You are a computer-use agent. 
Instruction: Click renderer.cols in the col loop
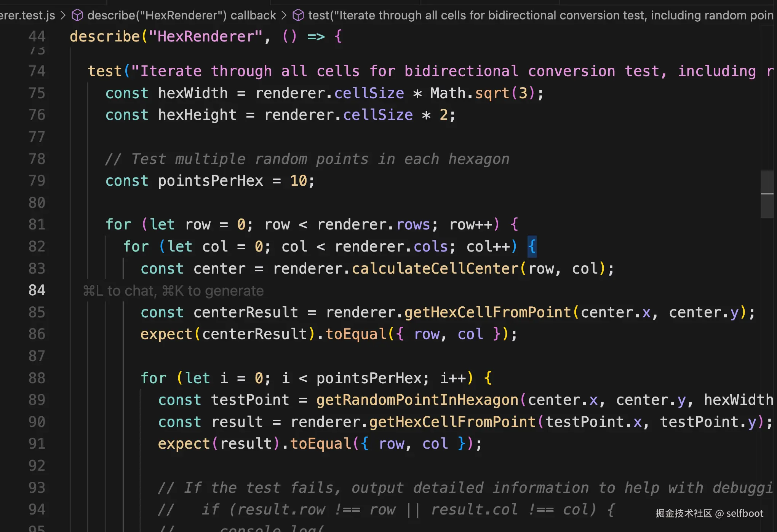(391, 247)
